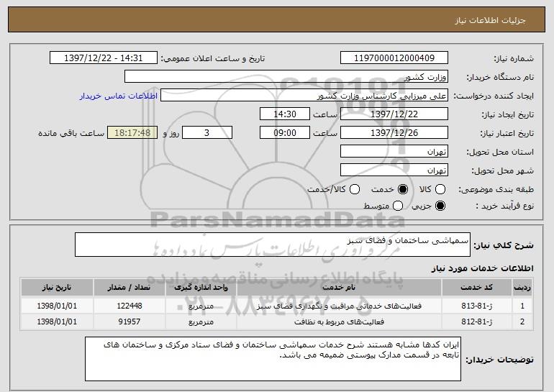This screenshot has width=554, height=392.
Task: Click the requester field علی میرزایی
Action: pyautogui.click(x=304, y=96)
